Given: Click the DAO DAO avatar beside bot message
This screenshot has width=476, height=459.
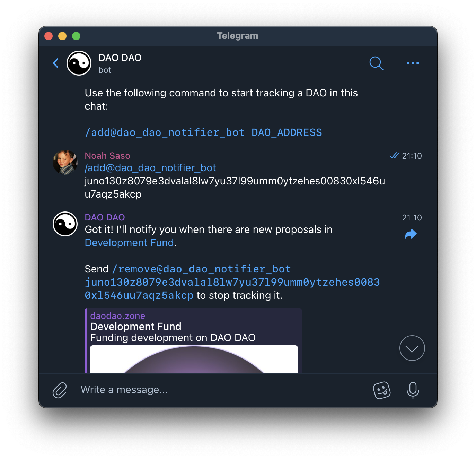Looking at the screenshot, I should pyautogui.click(x=65, y=224).
